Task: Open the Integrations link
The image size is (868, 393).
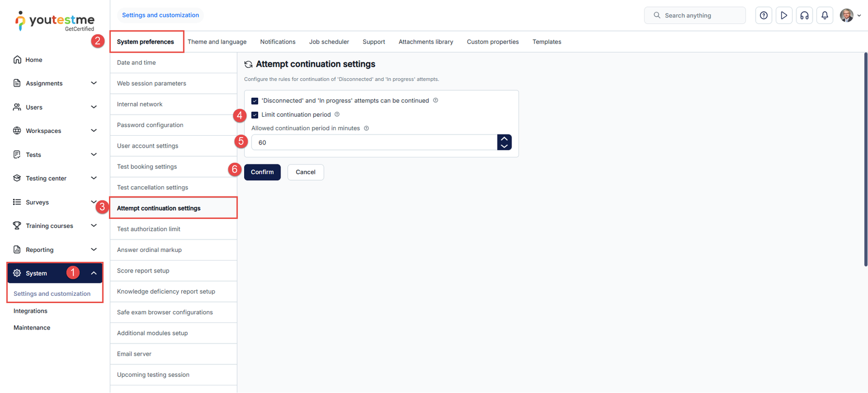Action: click(30, 311)
